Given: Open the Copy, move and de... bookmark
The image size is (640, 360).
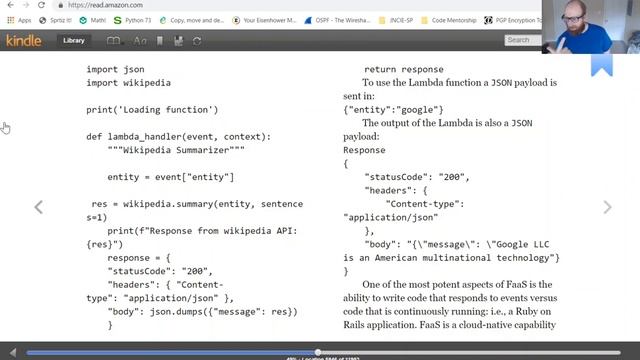Looking at the screenshot, I should pyautogui.click(x=191, y=20).
